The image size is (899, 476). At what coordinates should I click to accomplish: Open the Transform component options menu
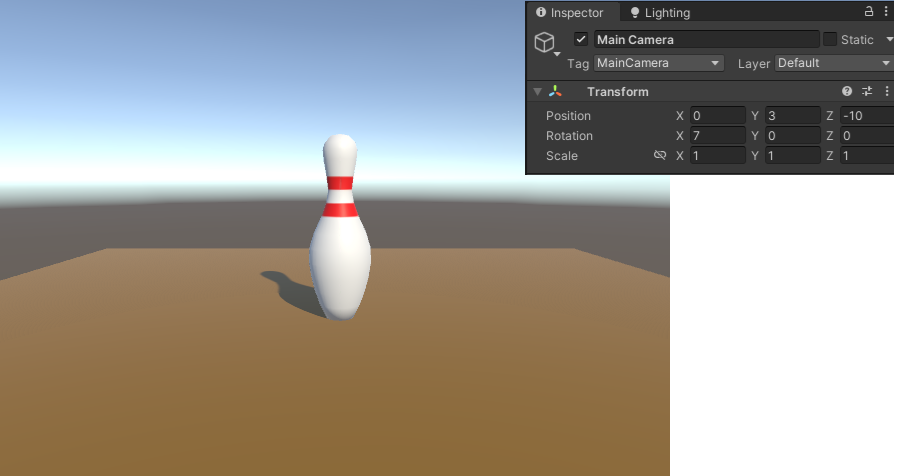[x=886, y=91]
